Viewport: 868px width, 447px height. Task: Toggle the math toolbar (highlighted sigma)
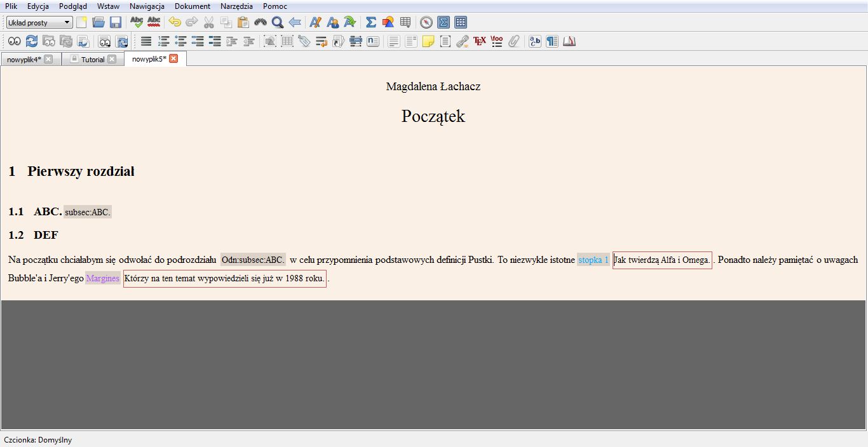point(444,22)
